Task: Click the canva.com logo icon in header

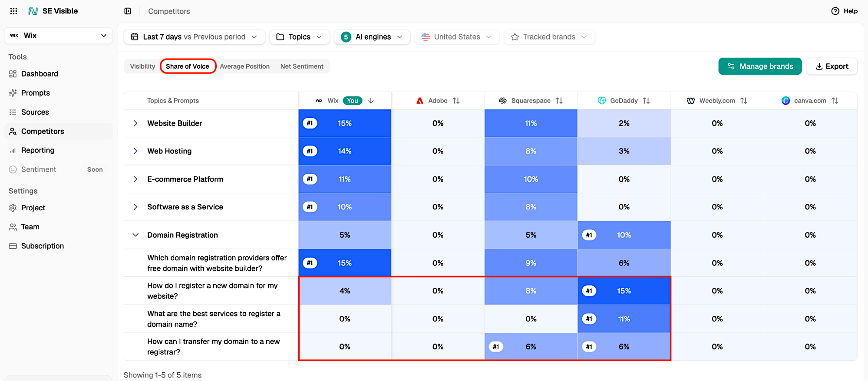Action: 785,101
